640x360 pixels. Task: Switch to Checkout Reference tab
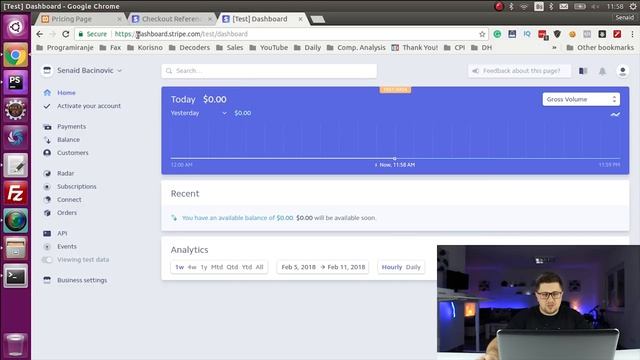click(x=172, y=19)
